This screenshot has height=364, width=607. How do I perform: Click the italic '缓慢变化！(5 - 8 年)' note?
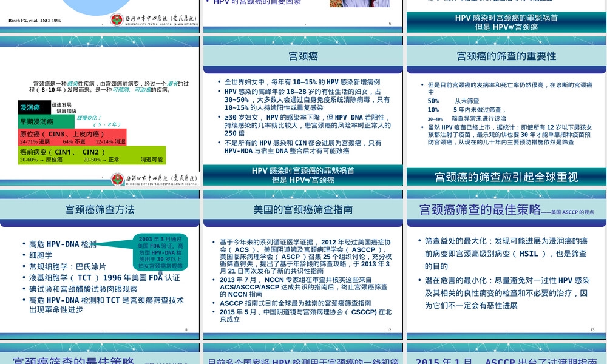[x=98, y=121]
